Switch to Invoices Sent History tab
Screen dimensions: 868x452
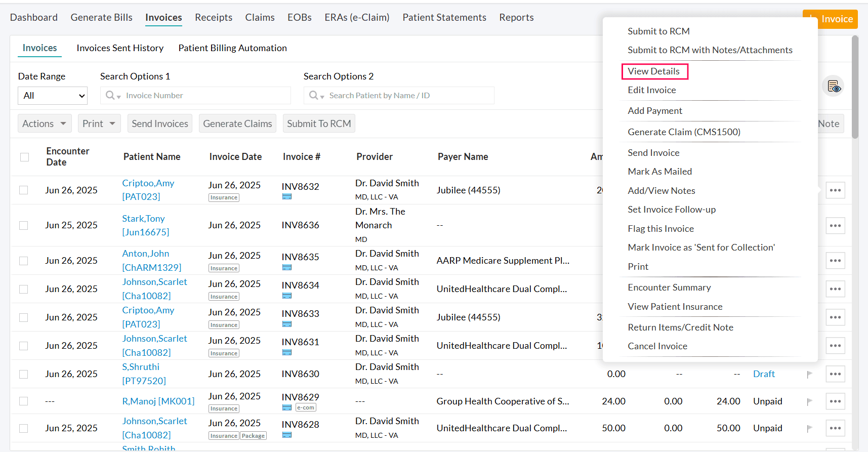120,48
